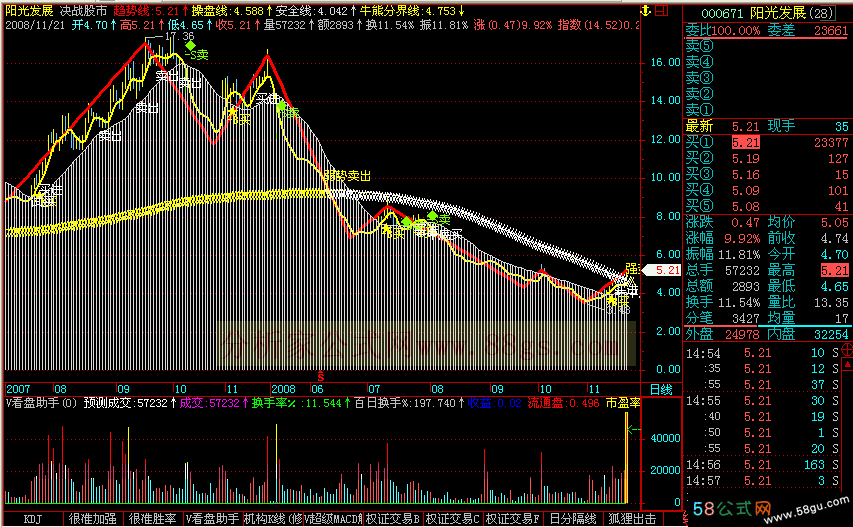Viewport: 853px width, 527px height.
Task: Switch to the 很准加强 indicator tab
Action: click(92, 519)
